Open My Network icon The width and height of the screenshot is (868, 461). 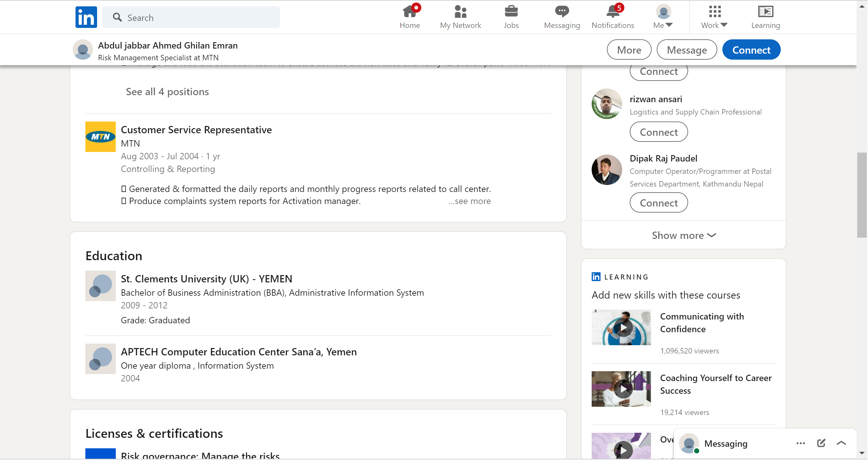[460, 12]
